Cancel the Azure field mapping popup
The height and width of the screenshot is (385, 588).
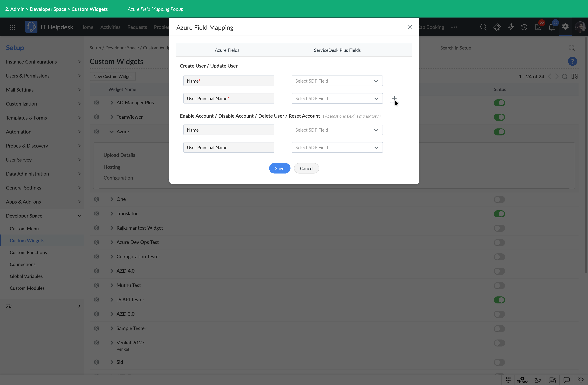click(306, 168)
